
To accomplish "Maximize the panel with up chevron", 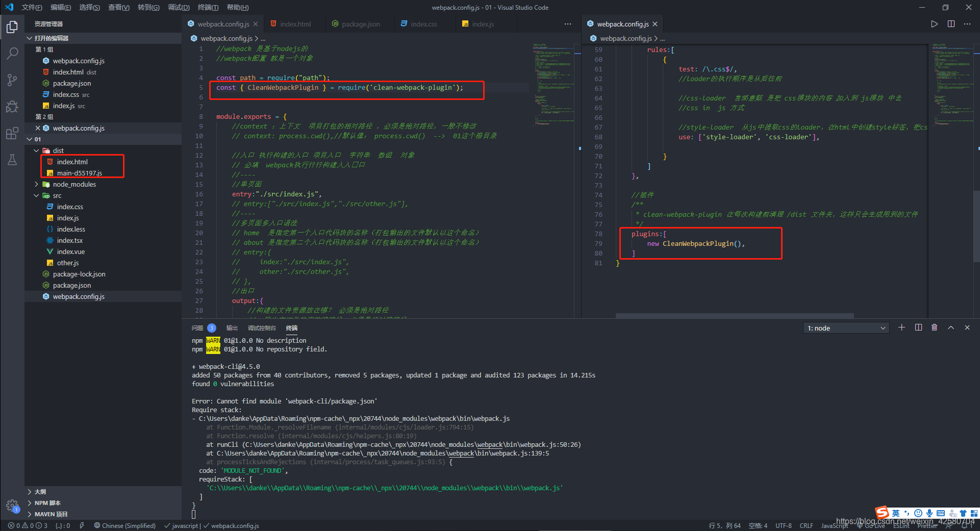I will coord(951,327).
